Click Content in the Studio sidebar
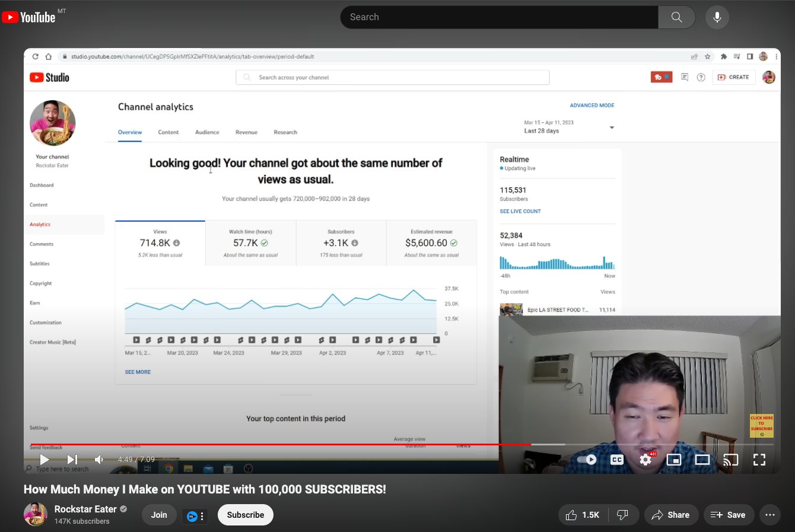This screenshot has height=532, width=795. pyautogui.click(x=39, y=205)
